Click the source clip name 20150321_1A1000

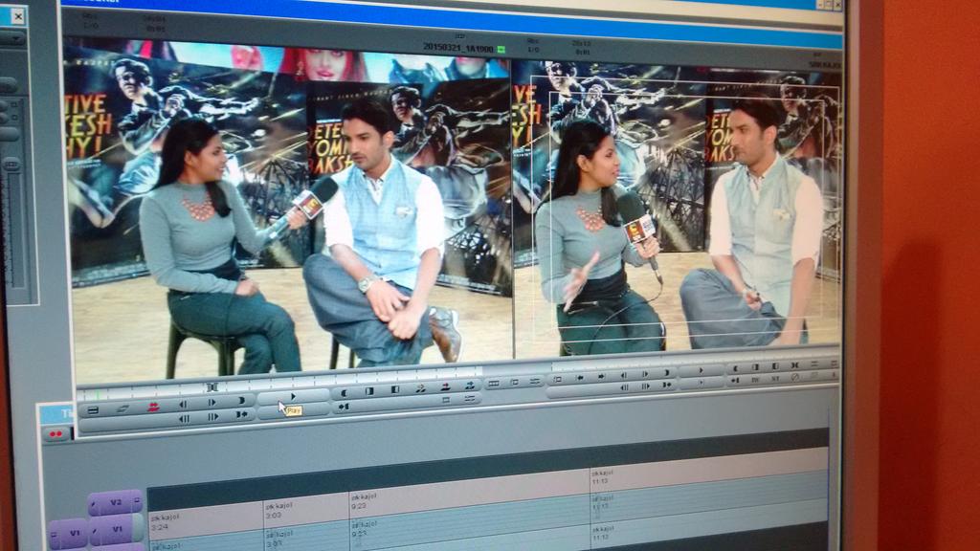click(458, 48)
